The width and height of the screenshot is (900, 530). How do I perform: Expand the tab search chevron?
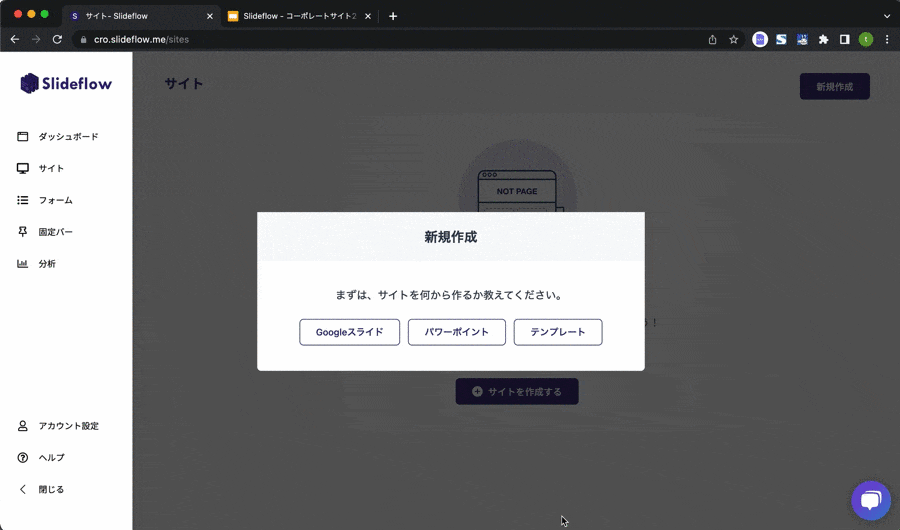point(887,16)
